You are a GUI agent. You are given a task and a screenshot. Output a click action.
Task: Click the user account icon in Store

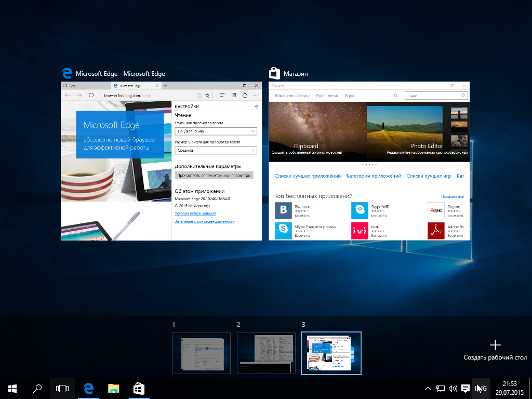(395, 96)
